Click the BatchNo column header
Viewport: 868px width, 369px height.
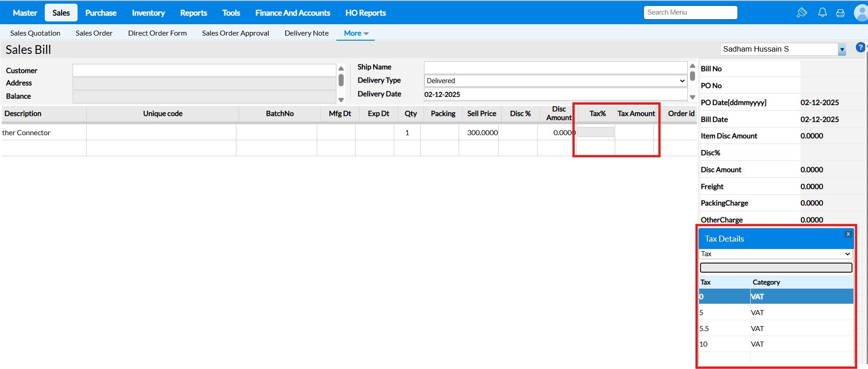click(280, 113)
